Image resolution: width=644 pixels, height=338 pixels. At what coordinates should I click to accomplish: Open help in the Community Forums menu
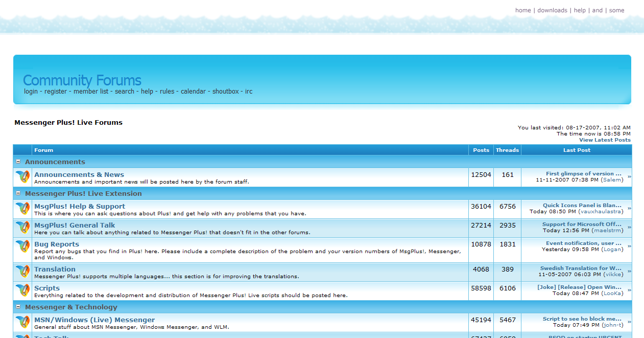[147, 92]
